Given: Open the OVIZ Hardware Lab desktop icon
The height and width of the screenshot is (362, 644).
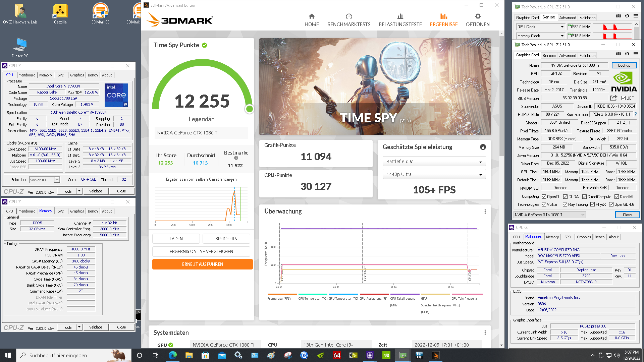Looking at the screenshot, I should click(20, 14).
